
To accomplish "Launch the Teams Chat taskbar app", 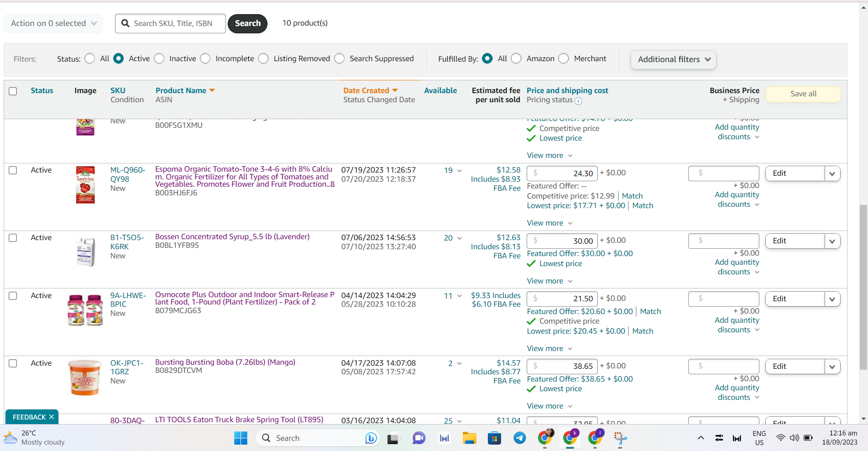I will 418,438.
